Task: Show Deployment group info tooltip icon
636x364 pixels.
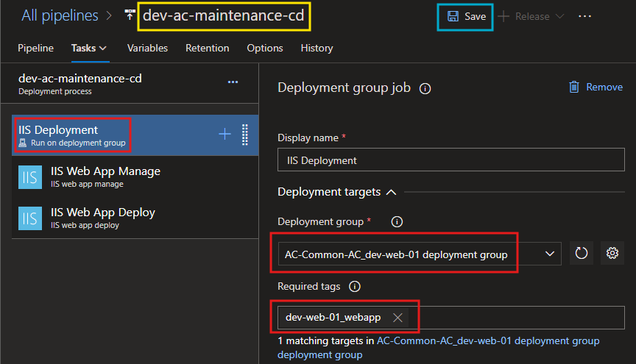Action: point(397,222)
